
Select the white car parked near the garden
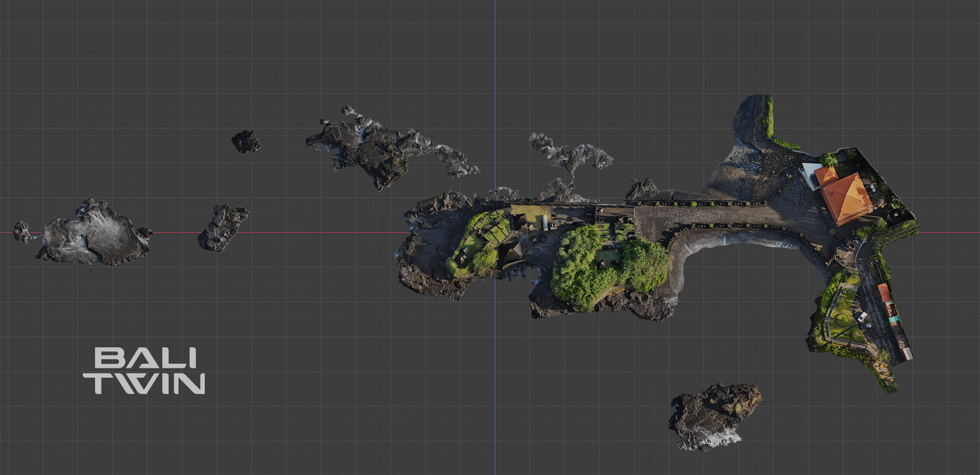tap(862, 317)
